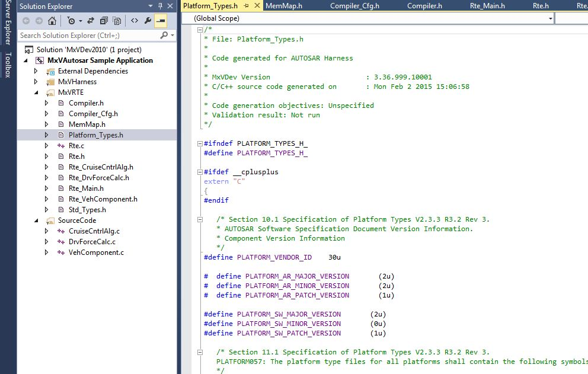This screenshot has height=374, width=588.
Task: Click the SourceCode folder icon
Action: point(50,220)
